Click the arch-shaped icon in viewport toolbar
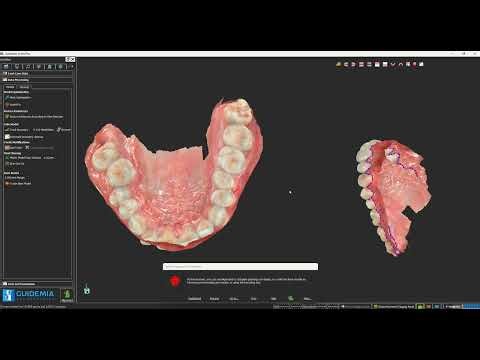Image resolution: width=480 pixels, height=360 pixels. [x=400, y=64]
